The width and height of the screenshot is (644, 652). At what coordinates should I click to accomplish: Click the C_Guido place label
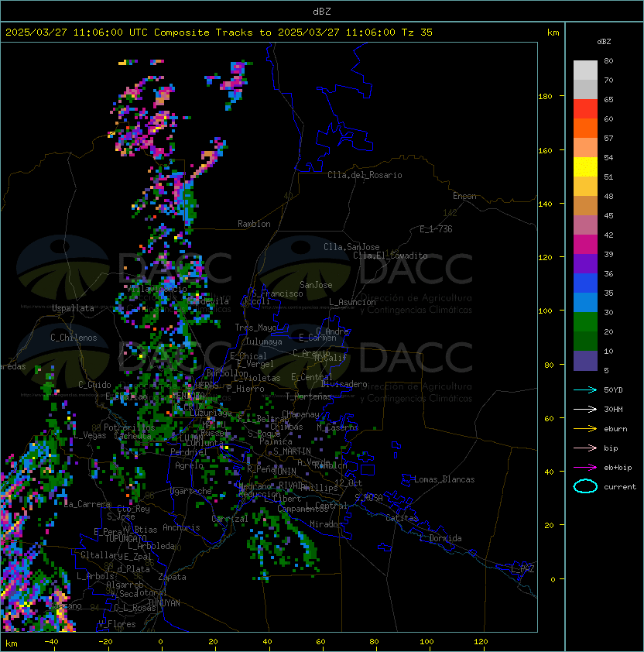[94, 385]
